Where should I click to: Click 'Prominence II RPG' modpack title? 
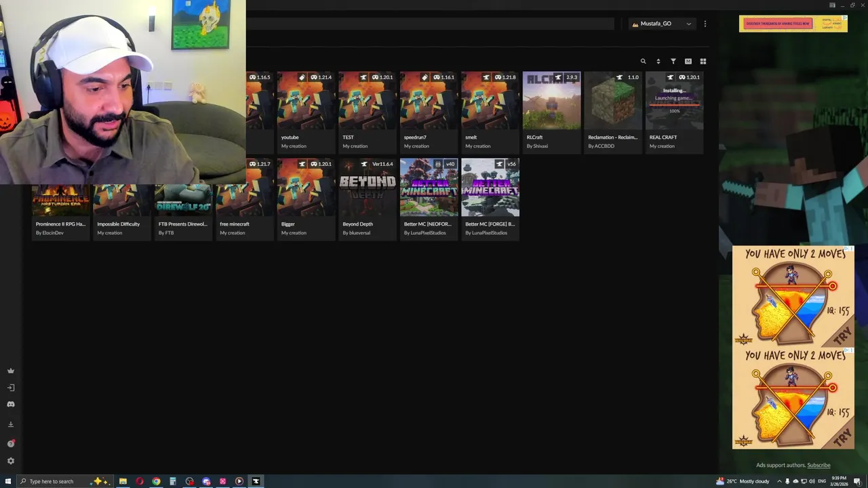60,224
